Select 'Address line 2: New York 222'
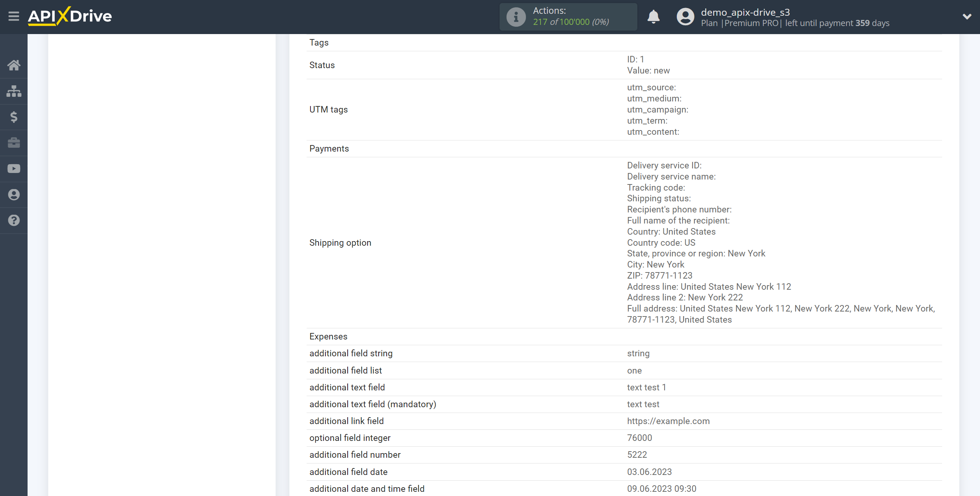Screen dimensions: 980x496 [x=685, y=298]
